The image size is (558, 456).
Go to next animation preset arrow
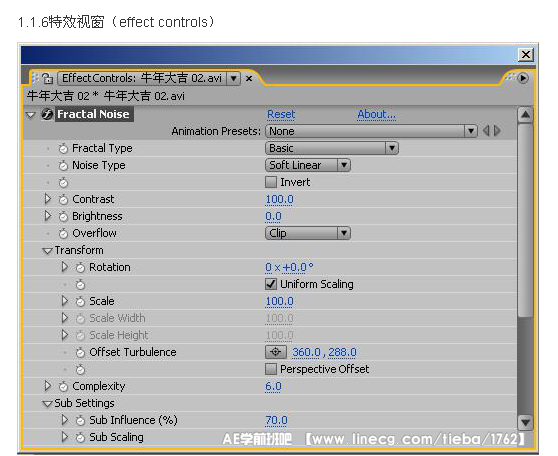tap(497, 131)
